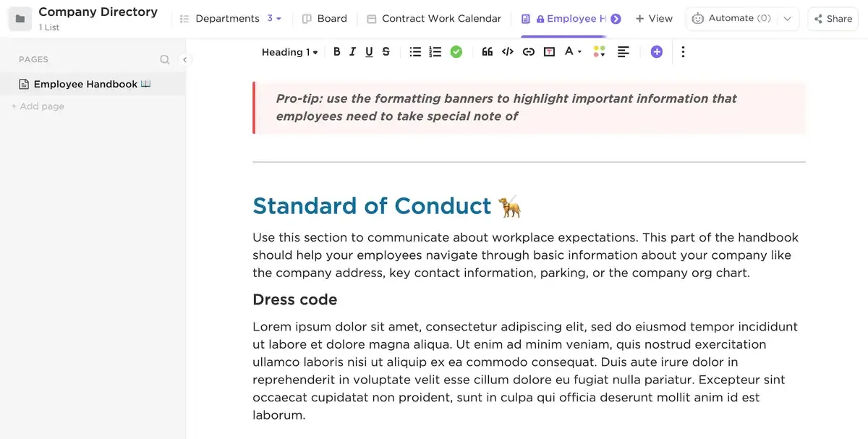This screenshot has height=439, width=868.
Task: Click the Dress code subheading
Action: point(294,299)
